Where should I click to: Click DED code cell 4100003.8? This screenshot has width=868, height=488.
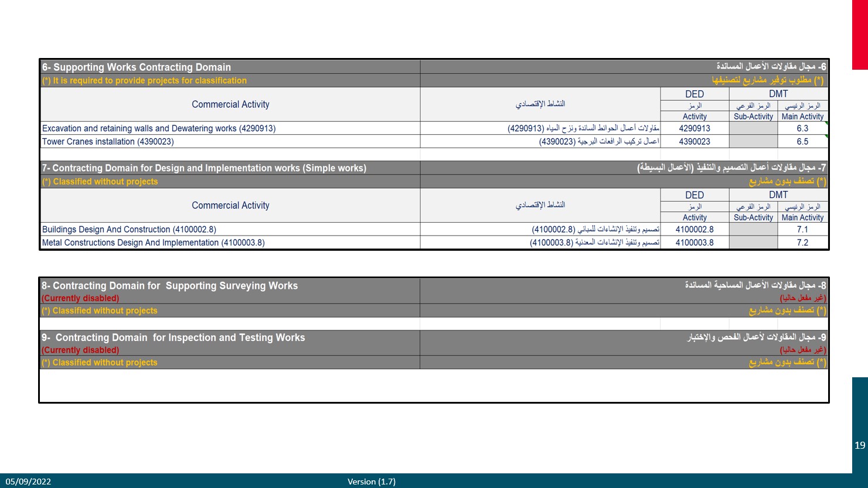click(695, 243)
